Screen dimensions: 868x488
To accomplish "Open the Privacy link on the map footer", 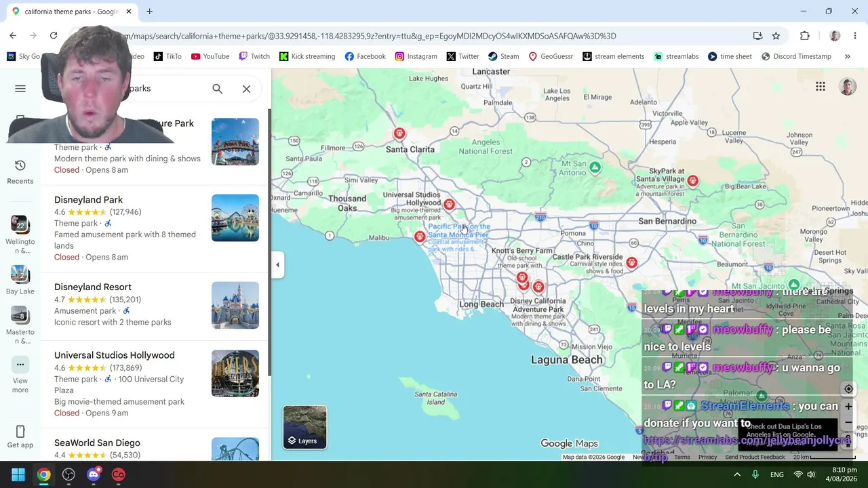I will pyautogui.click(x=707, y=457).
